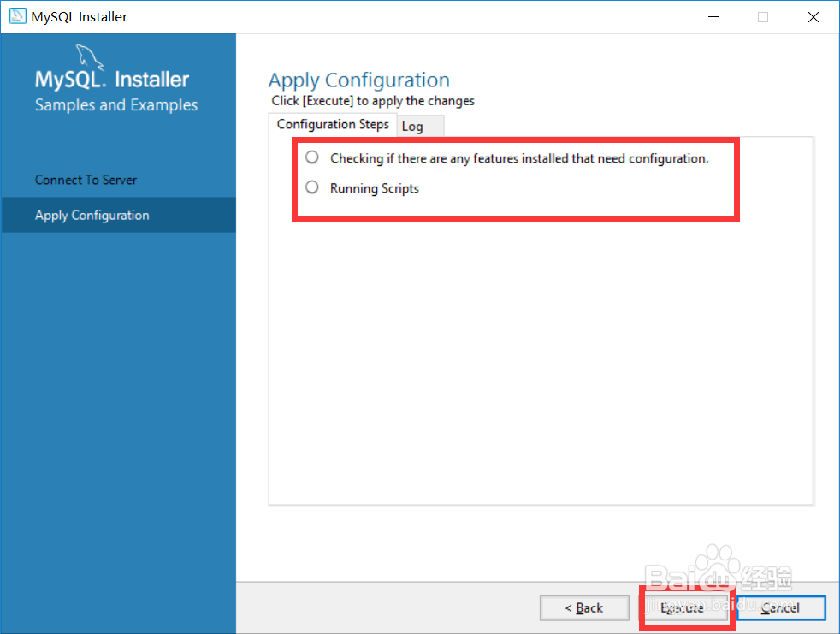The height and width of the screenshot is (634, 840).
Task: Go back with the Back button
Action: (584, 607)
